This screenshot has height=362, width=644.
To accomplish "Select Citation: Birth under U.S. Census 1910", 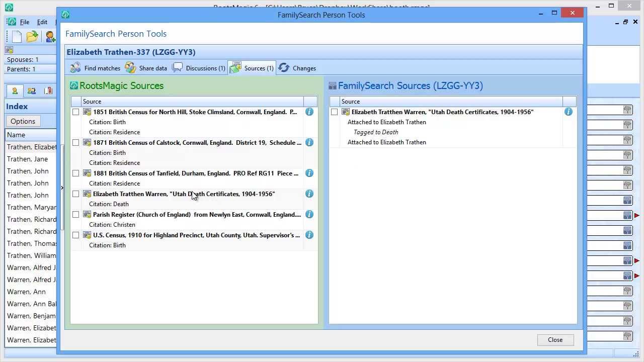I will pos(107,245).
